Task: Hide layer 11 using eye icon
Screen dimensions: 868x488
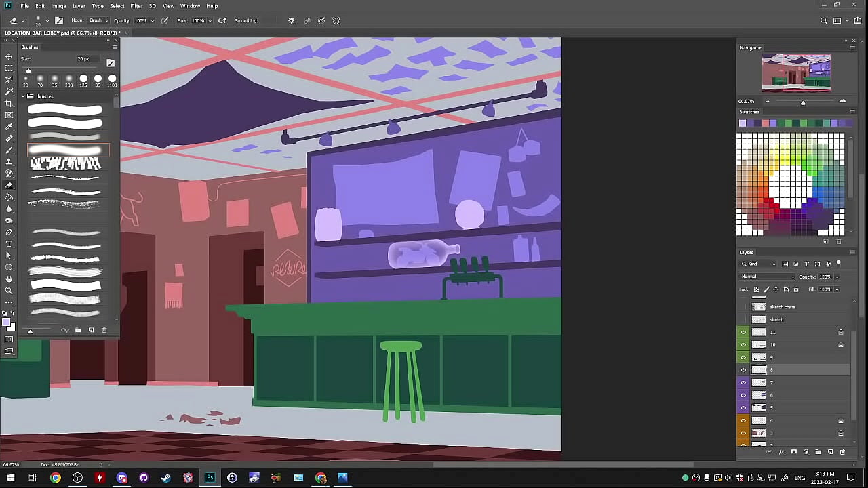Action: pos(743,332)
